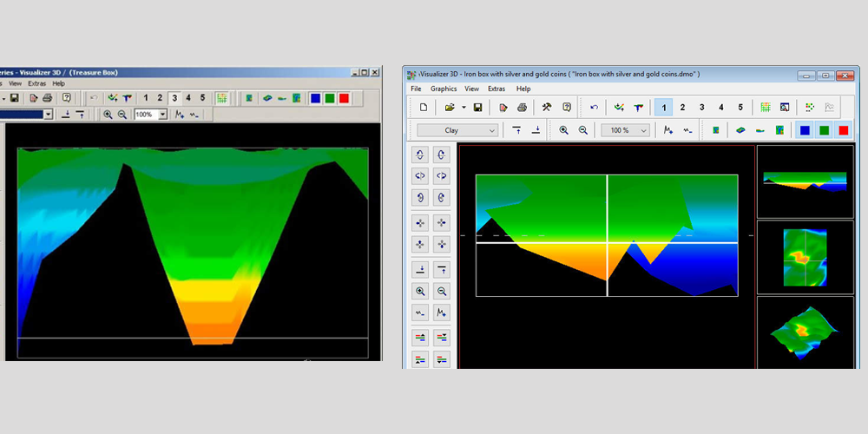Click the magnifier inspect icon in Iron box window

click(785, 108)
